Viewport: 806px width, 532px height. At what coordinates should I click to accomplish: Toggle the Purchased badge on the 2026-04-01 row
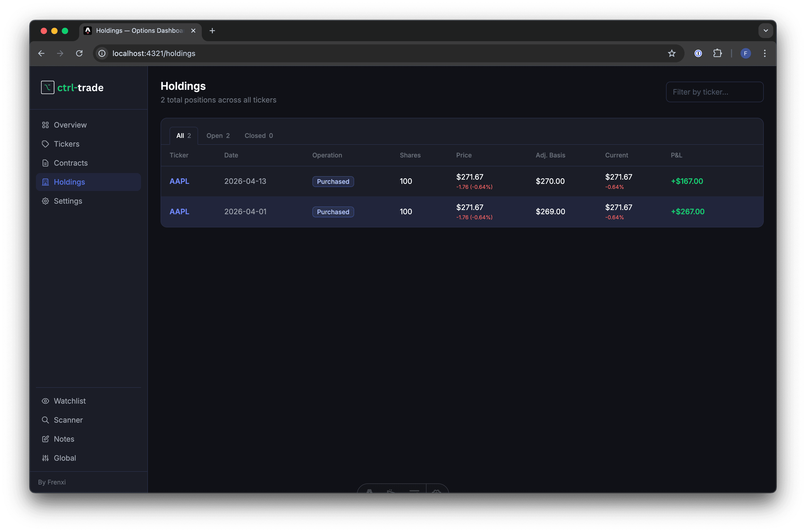(x=333, y=212)
